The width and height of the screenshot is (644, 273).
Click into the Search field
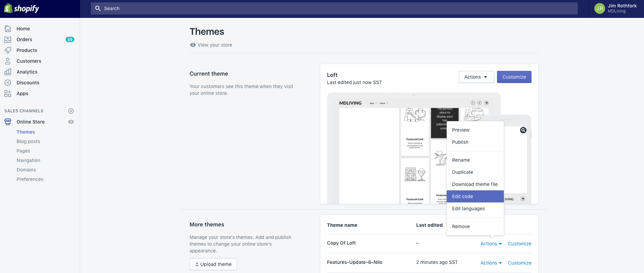(x=334, y=8)
